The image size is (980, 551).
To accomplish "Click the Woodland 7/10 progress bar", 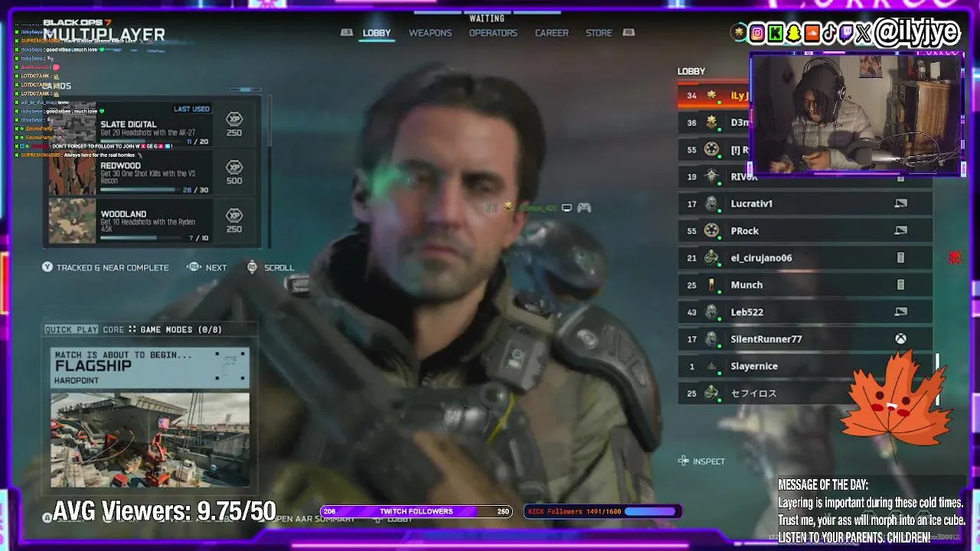I will point(142,238).
